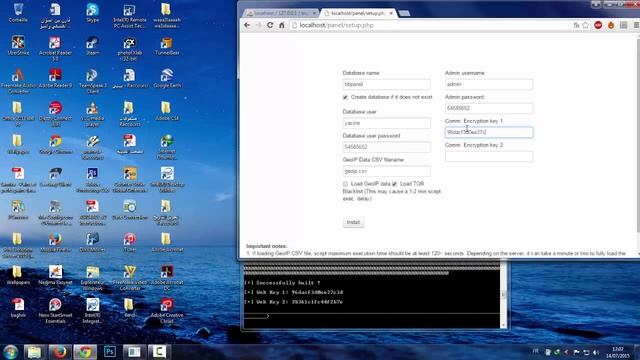Screen dimensions: 640x360
Task: Open the Corbeille recycle bin desktop icon
Action: [18, 13]
